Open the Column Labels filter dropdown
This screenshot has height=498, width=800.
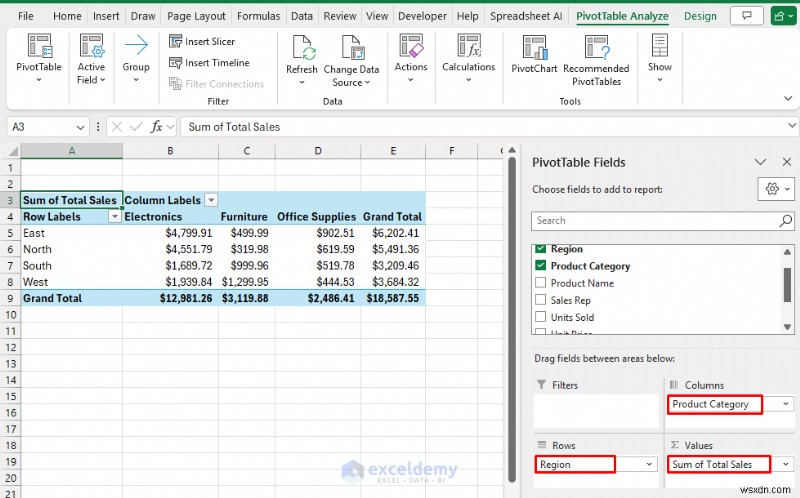pyautogui.click(x=211, y=200)
